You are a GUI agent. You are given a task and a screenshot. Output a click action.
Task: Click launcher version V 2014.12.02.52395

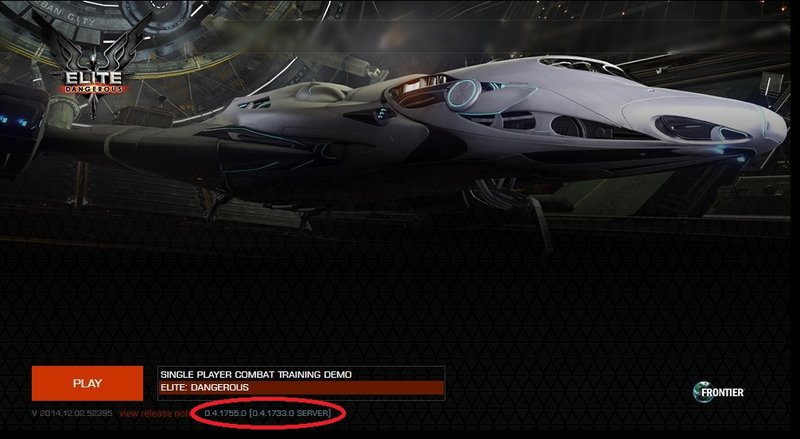pyautogui.click(x=72, y=413)
